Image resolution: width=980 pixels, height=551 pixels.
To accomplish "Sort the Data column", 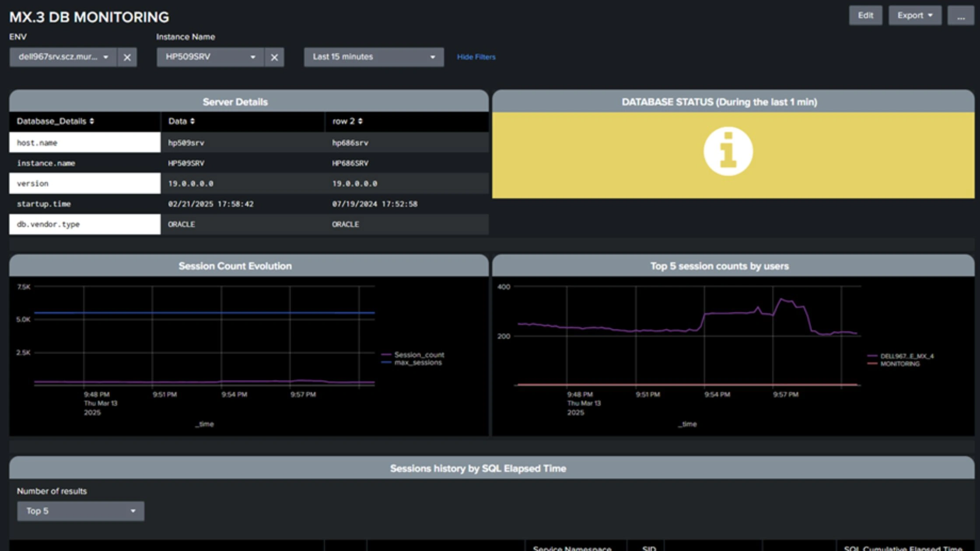I will coord(192,121).
